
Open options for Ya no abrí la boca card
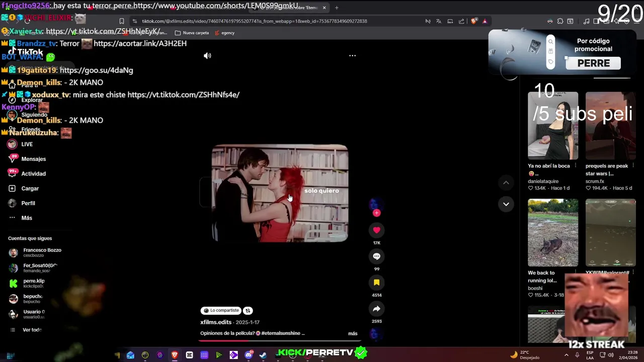click(x=576, y=166)
